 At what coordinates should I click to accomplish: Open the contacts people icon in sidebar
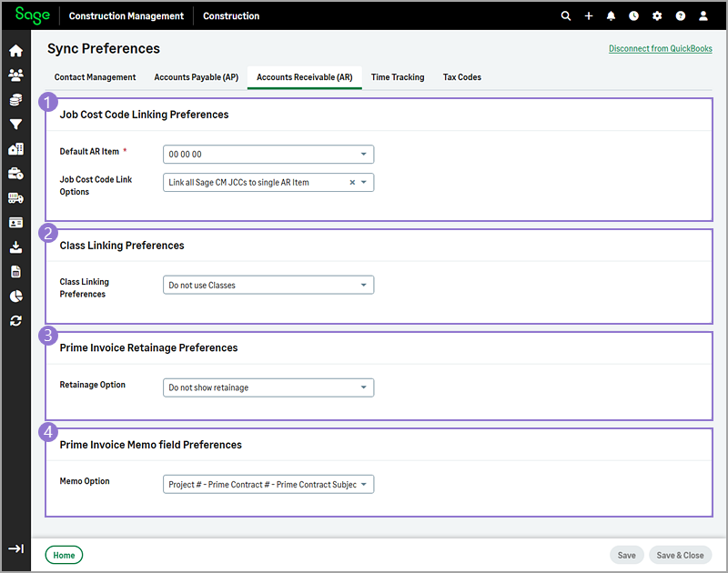(15, 75)
